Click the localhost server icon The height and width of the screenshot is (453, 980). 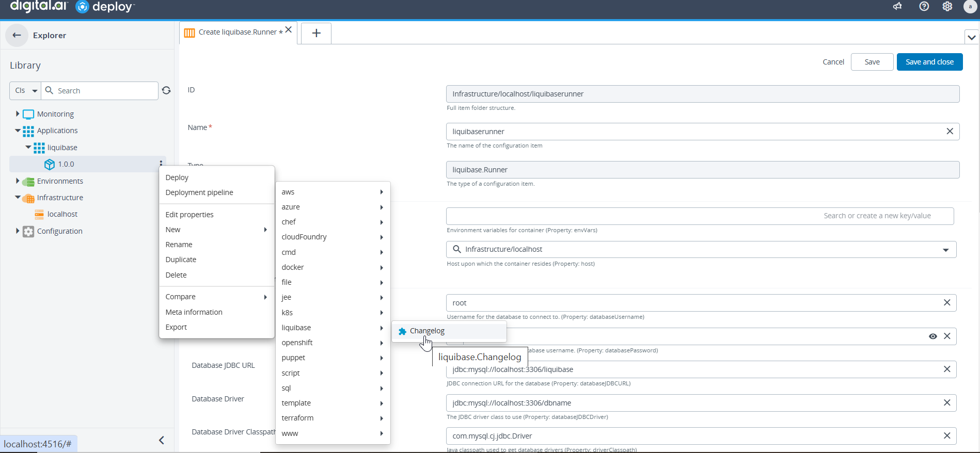[39, 214]
